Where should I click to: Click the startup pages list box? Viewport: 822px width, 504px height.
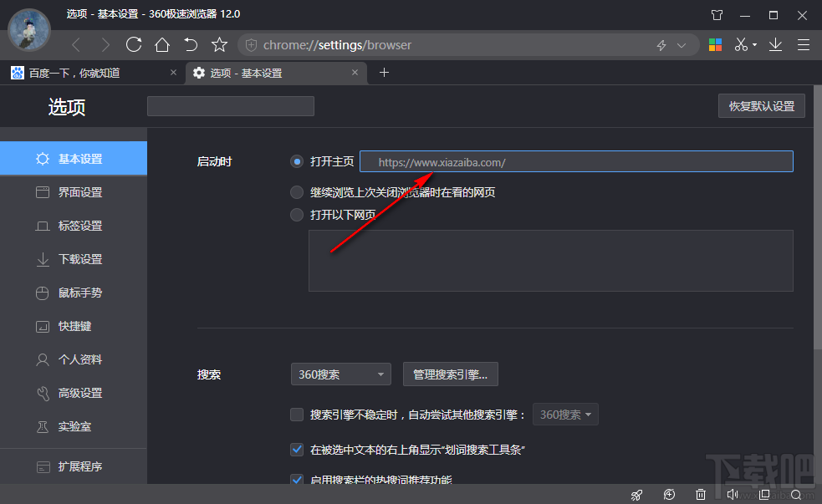tap(550, 261)
